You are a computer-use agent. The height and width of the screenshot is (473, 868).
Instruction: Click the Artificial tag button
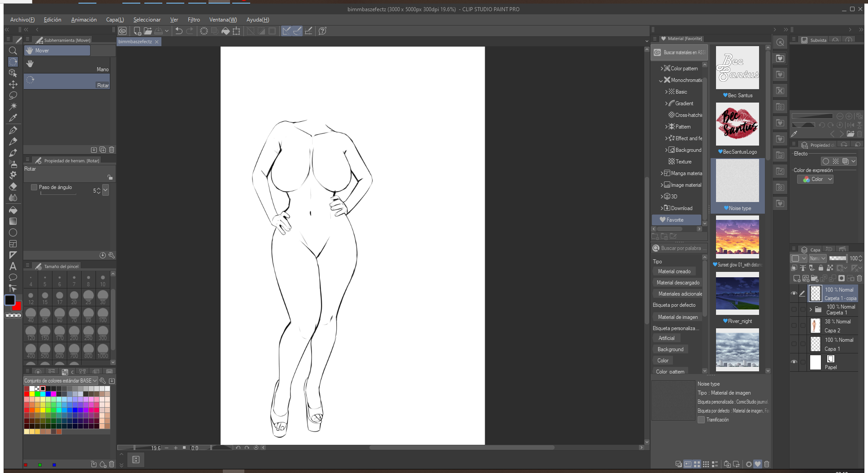coord(666,338)
